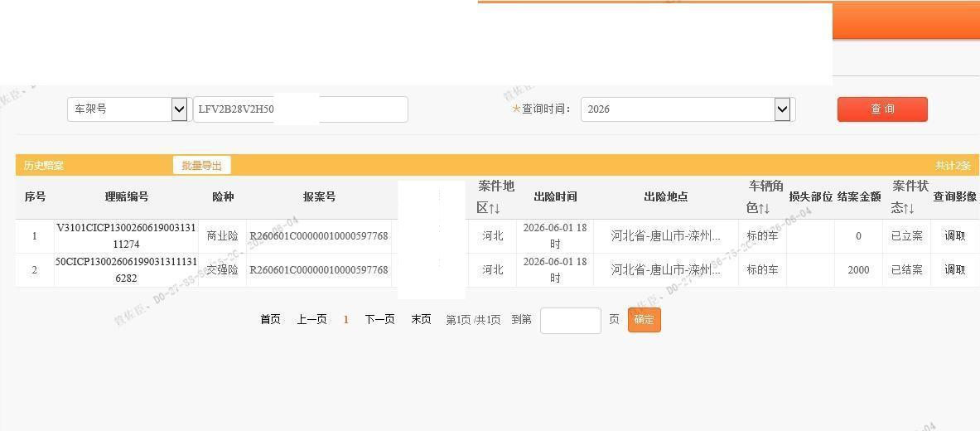Sort by the 案件地区 column header
The width and height of the screenshot is (980, 431).
point(493,196)
